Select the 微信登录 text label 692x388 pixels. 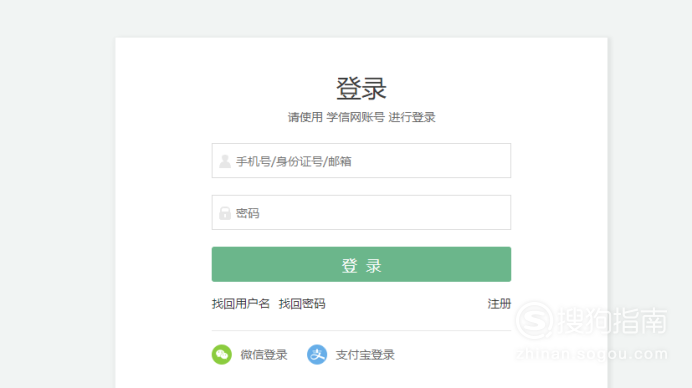pos(264,355)
